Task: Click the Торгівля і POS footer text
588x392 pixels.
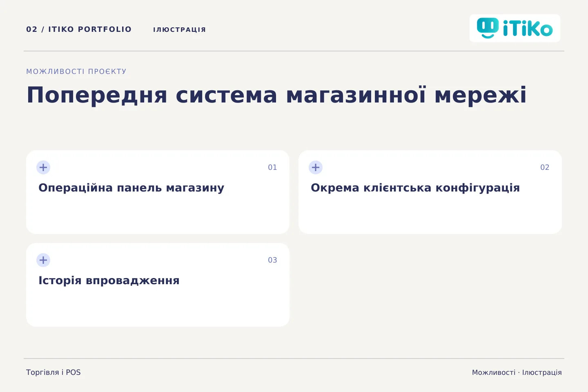Action: coord(53,372)
